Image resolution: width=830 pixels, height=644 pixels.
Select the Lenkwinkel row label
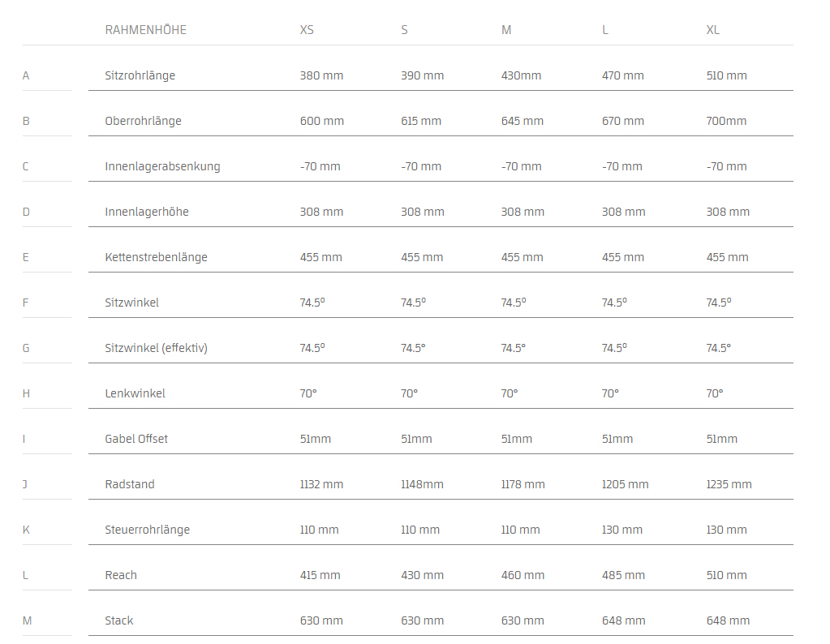point(135,393)
